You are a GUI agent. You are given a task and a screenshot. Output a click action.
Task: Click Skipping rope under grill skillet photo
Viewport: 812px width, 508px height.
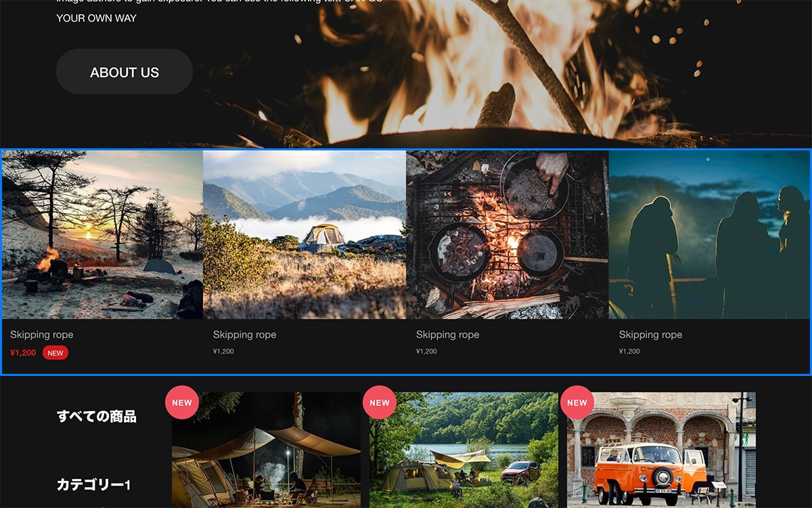pos(448,335)
